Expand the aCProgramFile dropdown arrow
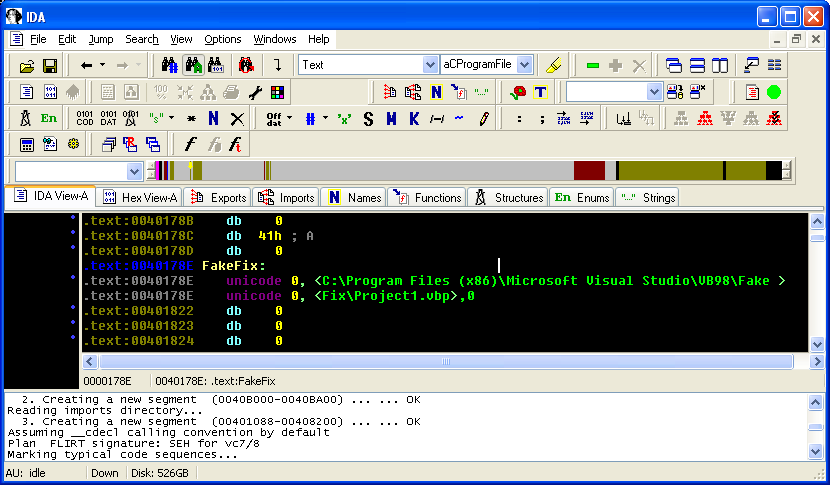 coord(524,65)
